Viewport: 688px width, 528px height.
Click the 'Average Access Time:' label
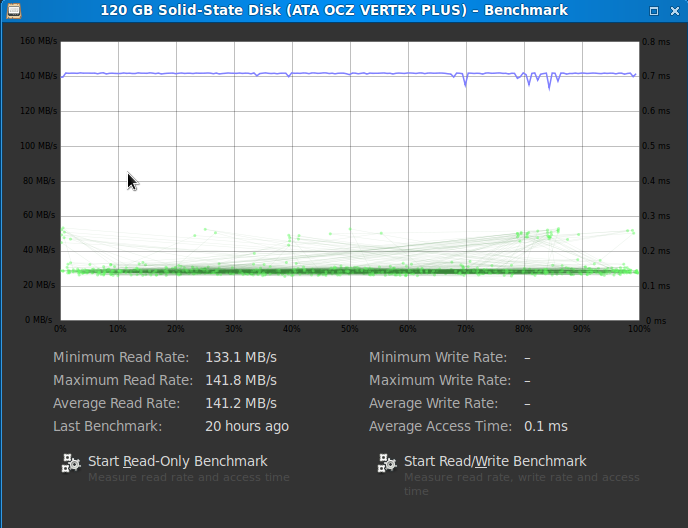(x=441, y=426)
